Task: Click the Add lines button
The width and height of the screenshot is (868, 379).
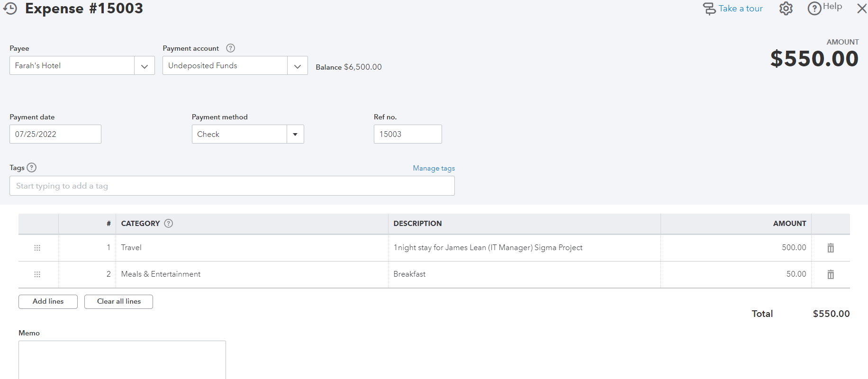Action: pyautogui.click(x=48, y=301)
